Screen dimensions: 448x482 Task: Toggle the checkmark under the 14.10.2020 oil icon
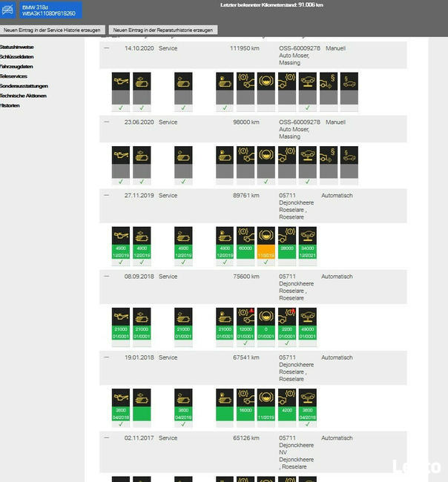click(x=120, y=108)
